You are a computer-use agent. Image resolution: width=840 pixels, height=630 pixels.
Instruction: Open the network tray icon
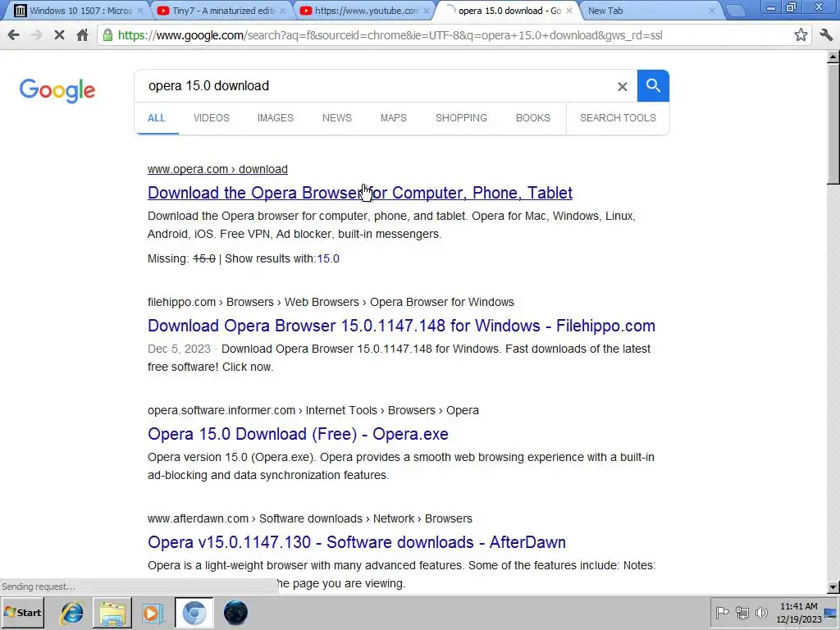(x=742, y=612)
